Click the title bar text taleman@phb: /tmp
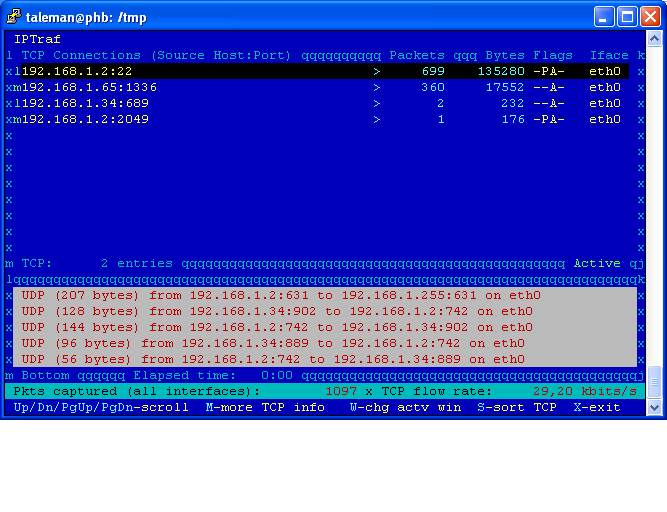 (x=86, y=17)
